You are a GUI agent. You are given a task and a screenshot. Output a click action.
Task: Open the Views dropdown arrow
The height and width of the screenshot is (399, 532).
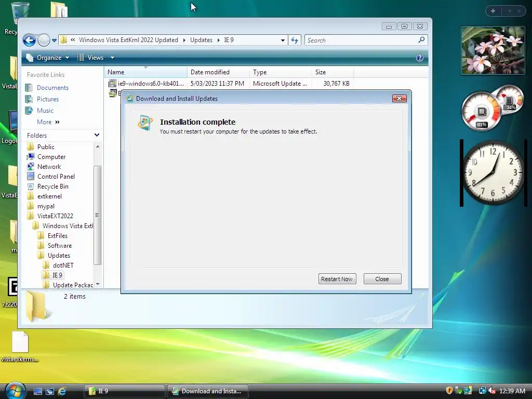point(112,58)
